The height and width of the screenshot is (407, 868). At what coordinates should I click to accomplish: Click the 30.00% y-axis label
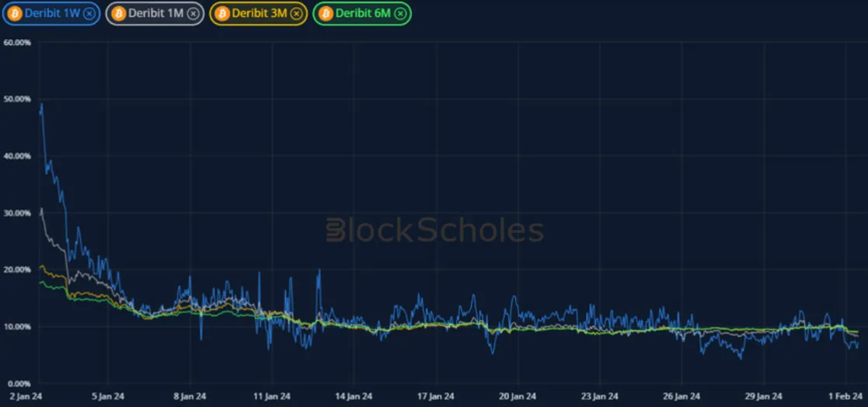tap(16, 213)
